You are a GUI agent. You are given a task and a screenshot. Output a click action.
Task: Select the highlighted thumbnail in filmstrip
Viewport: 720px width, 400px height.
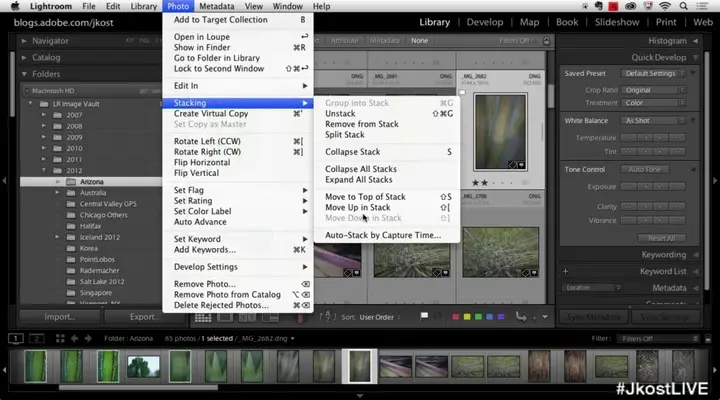(x=360, y=366)
